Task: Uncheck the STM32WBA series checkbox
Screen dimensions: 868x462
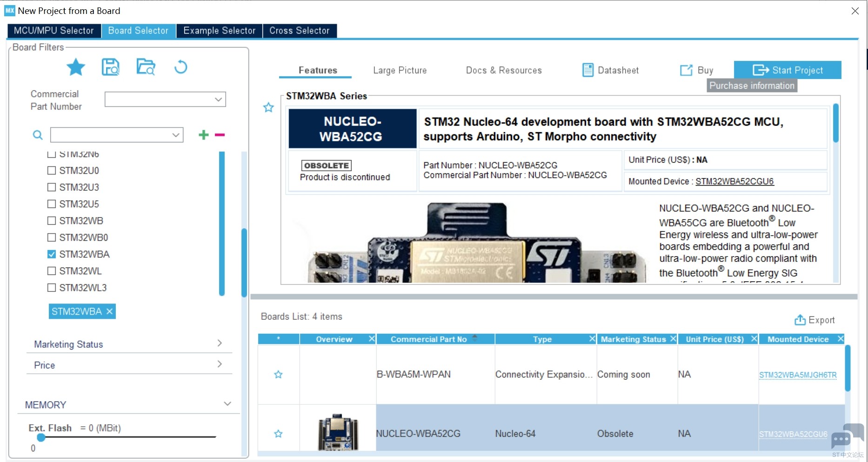Action: (52, 254)
